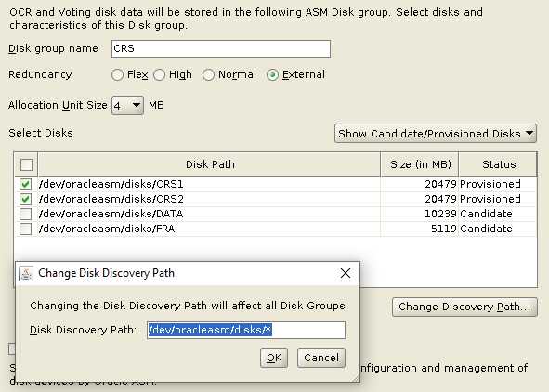
Task: Click the Candidate status of DATA disk
Action: coord(486,214)
